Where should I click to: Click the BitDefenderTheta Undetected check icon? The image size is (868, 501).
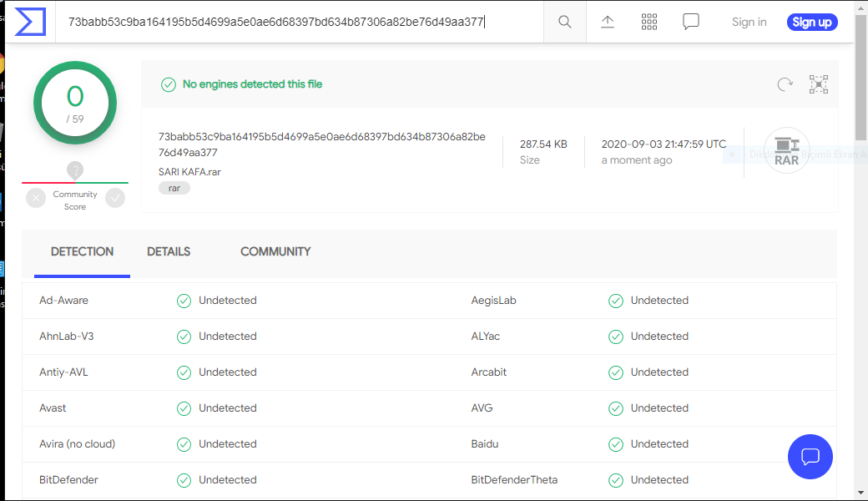click(616, 480)
